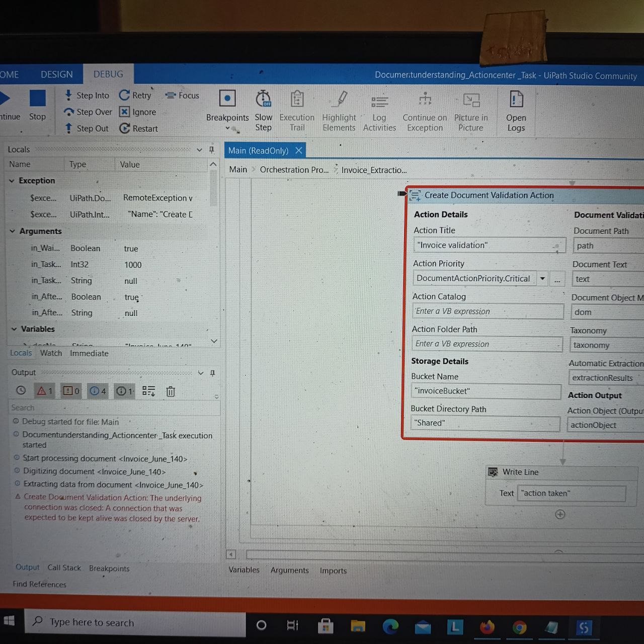This screenshot has width=644, height=644.
Task: Close the Main (ReadOnly) tab
Action: click(x=299, y=150)
